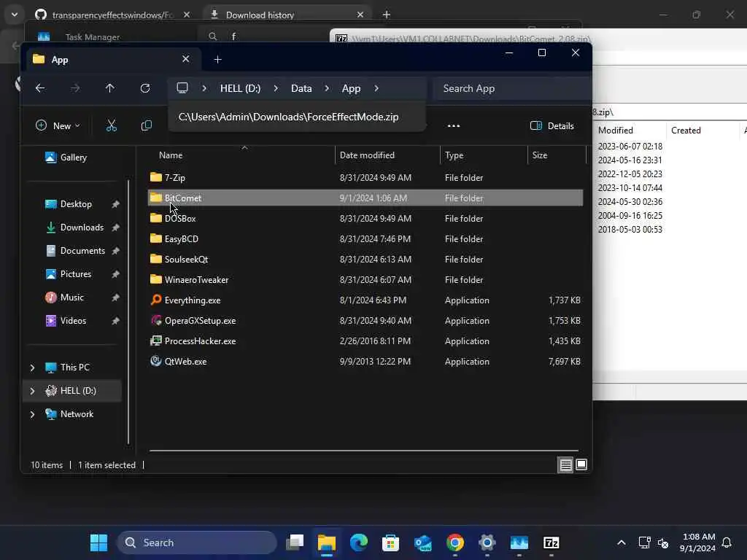Sort 7-Zip window by Modified column
This screenshot has height=560, width=747.
[615, 131]
